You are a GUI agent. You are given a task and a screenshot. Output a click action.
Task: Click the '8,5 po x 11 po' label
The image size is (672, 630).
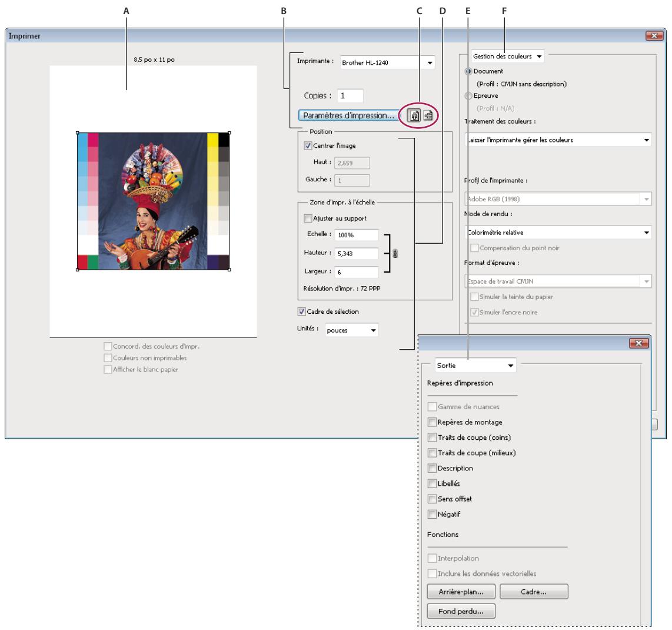154,59
